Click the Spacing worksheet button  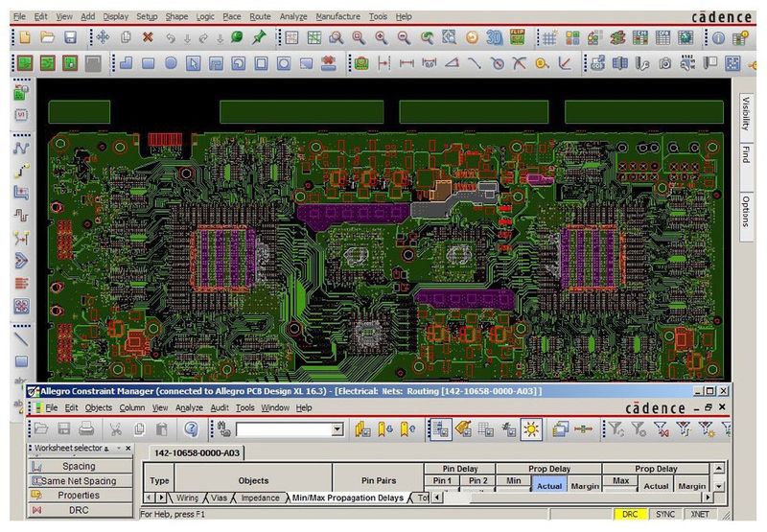[x=81, y=466]
